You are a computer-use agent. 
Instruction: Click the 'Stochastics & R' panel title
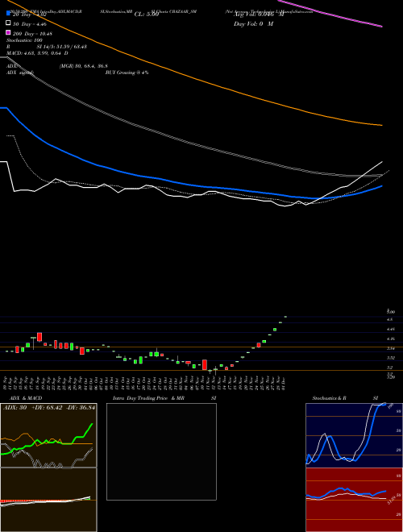pos(329,398)
